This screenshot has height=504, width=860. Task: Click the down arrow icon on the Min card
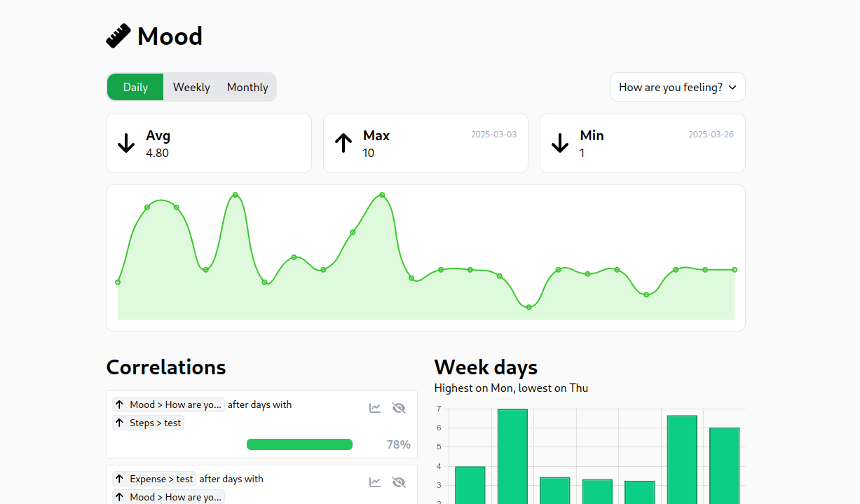[x=560, y=143]
